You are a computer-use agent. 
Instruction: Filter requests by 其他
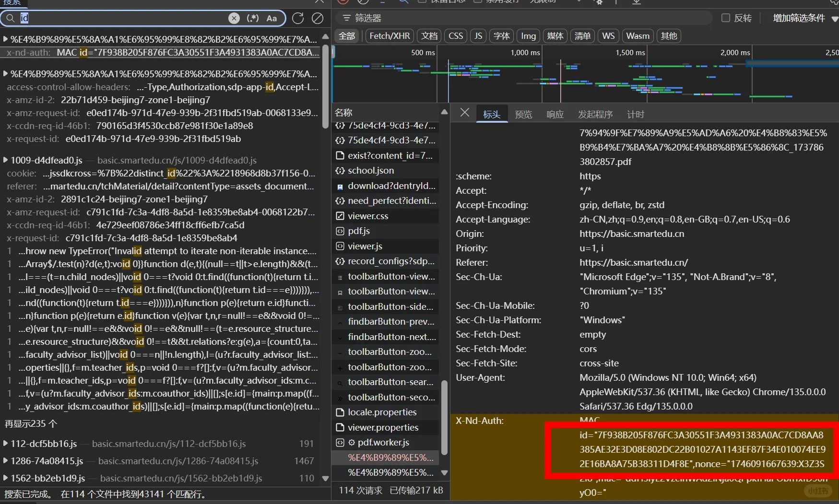coord(669,36)
